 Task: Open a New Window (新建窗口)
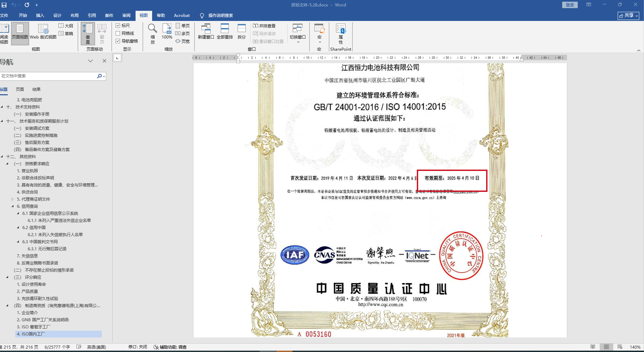(206, 32)
